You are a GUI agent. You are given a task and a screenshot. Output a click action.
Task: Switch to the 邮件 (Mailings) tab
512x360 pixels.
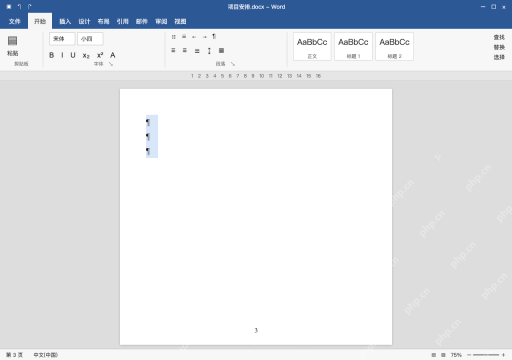coord(142,22)
